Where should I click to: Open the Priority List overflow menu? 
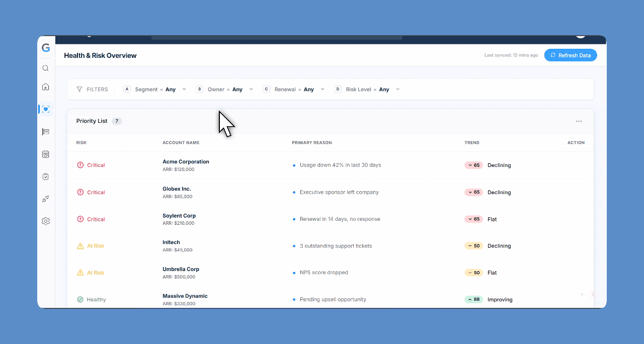click(x=579, y=121)
